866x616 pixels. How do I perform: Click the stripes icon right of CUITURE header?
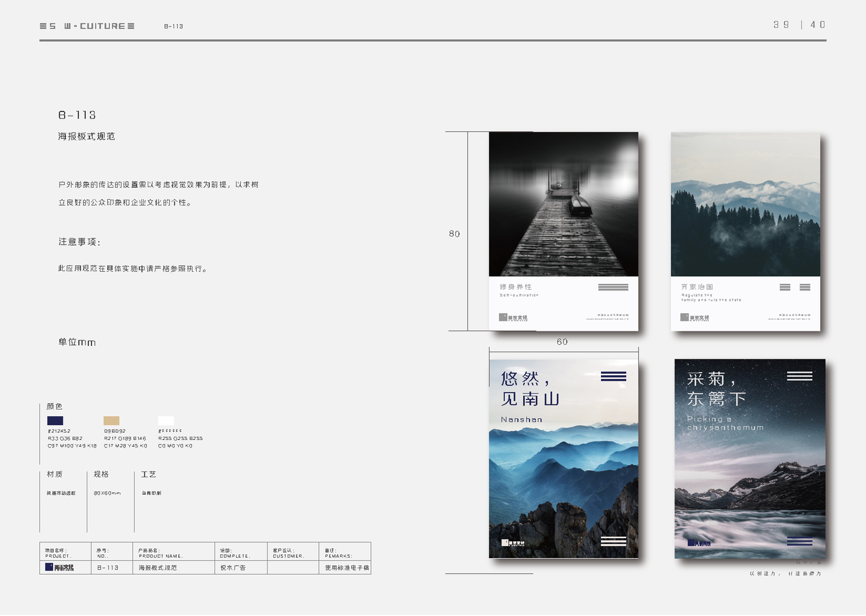coord(131,26)
